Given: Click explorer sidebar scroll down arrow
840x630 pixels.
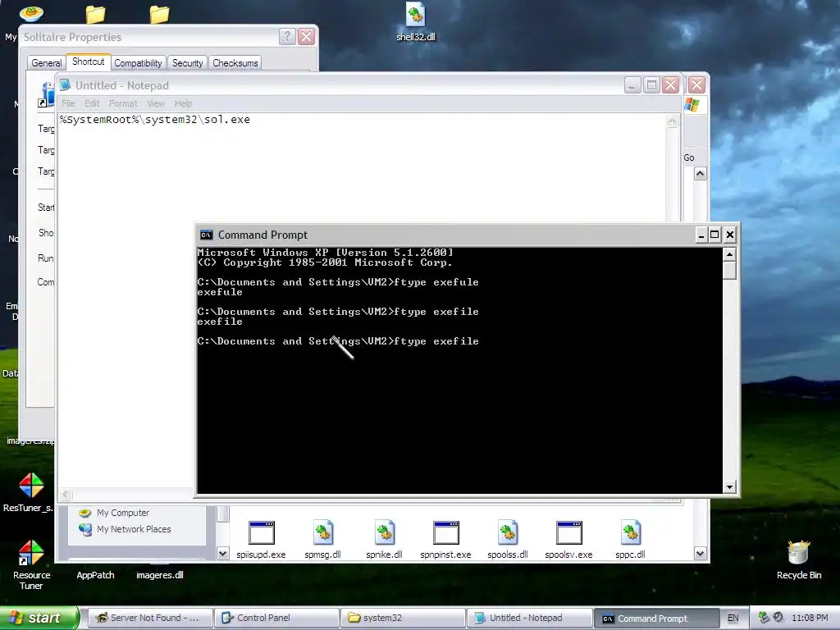Looking at the screenshot, I should coord(223,554).
